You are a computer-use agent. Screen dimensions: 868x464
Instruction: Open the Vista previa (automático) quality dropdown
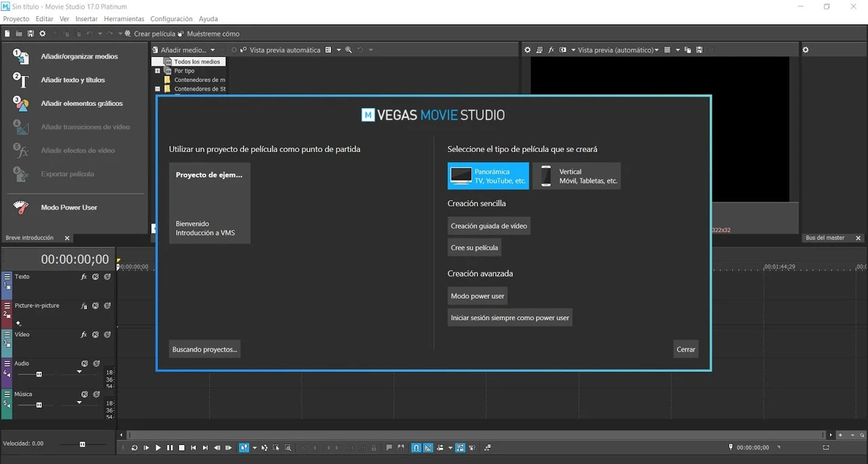618,50
